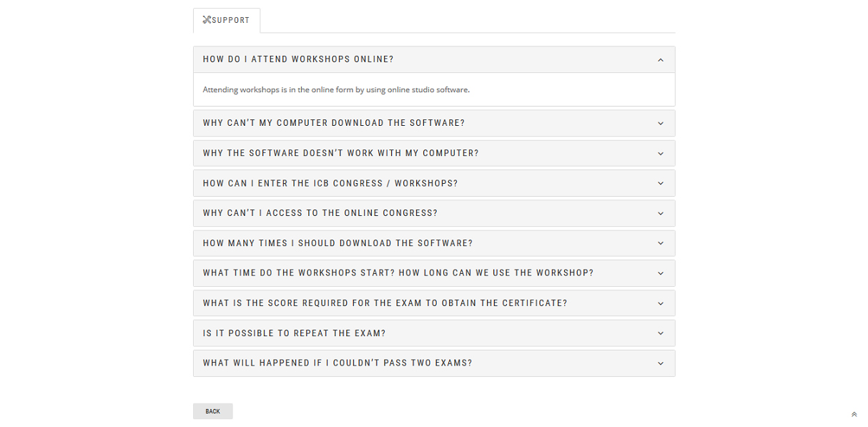Open "How many times I should download the software?"
Viewport: 868px width, 427px height.
434,243
